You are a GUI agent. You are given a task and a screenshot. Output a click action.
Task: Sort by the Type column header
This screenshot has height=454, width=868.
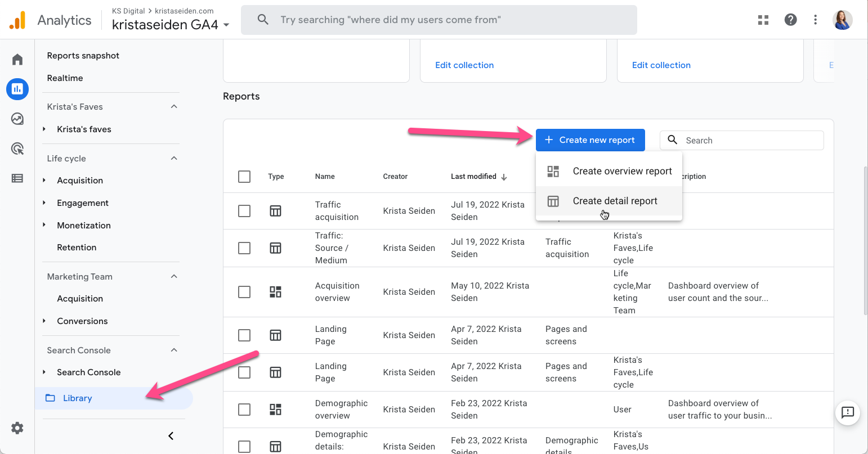tap(276, 177)
